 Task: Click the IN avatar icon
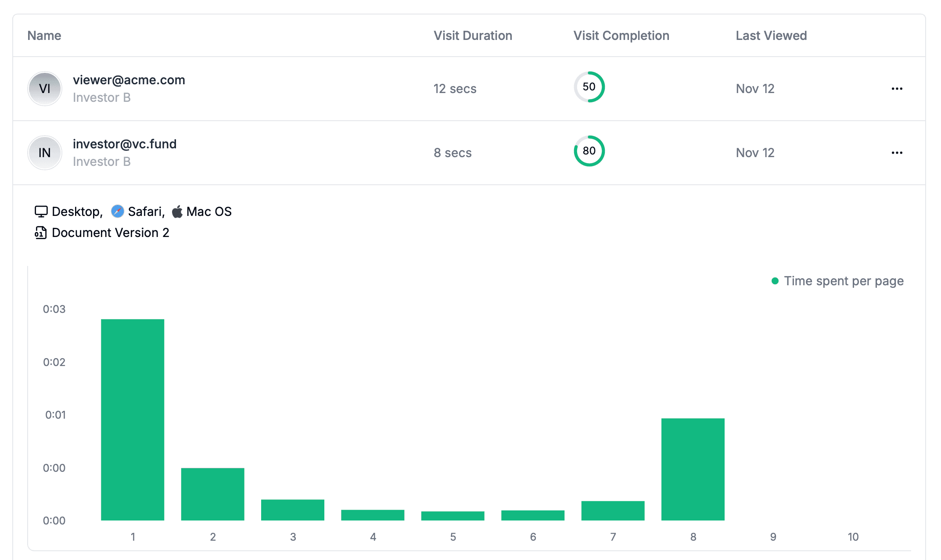(45, 153)
